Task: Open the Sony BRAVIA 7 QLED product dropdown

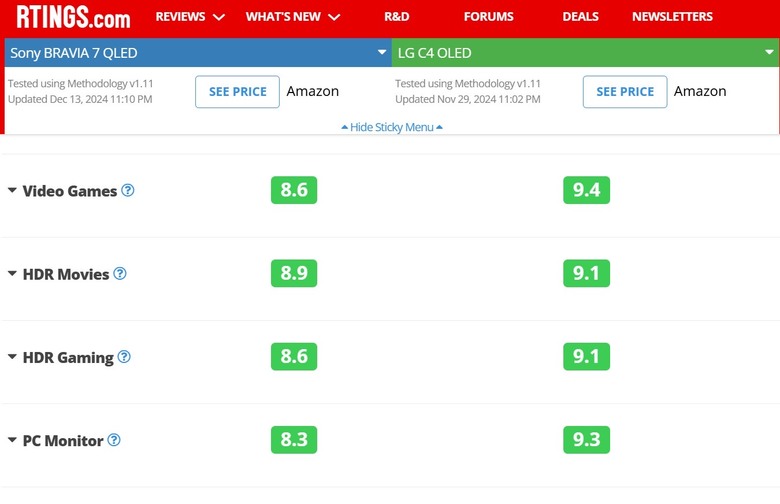Action: 198,53
